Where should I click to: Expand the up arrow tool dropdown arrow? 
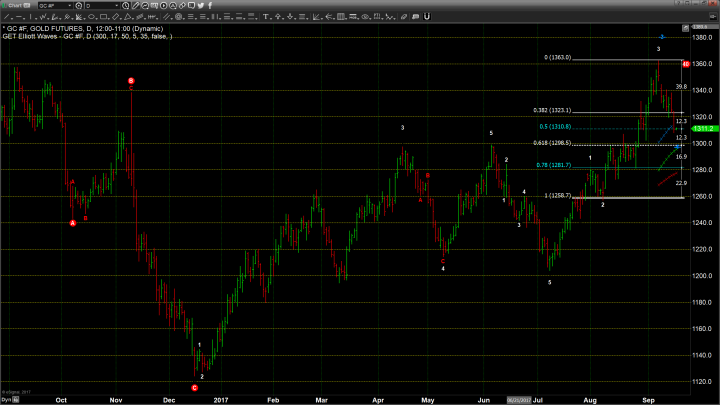(x=283, y=18)
